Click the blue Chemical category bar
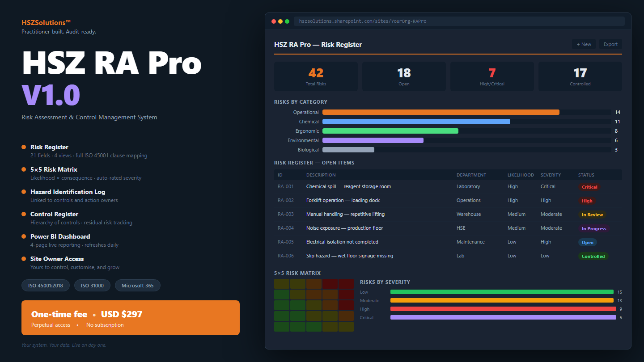Screen dimensions: 644x362 pos(416,122)
